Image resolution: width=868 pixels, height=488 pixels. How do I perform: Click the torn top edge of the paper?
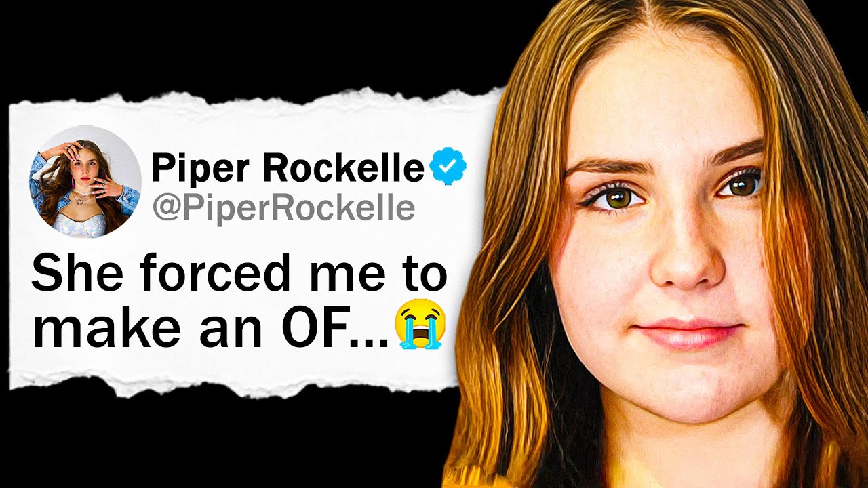[x=251, y=102]
